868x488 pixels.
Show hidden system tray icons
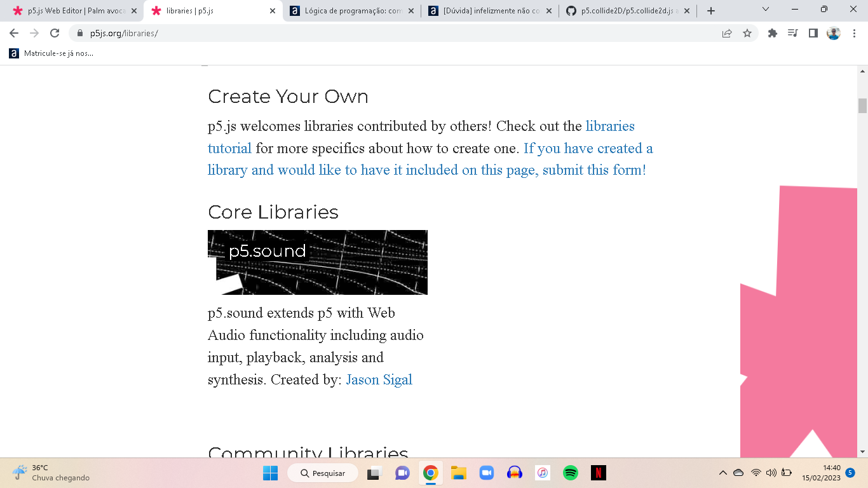(722, 473)
